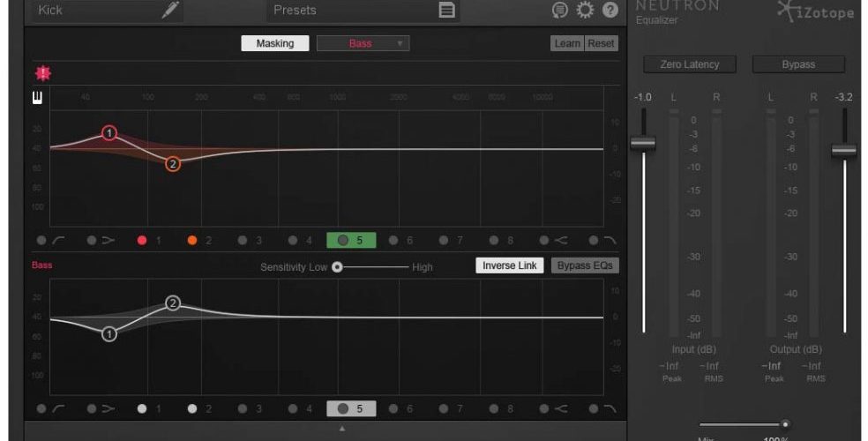Viewport: 868px width, 441px height.
Task: Enable Kick band 3 dot
Action: (x=243, y=240)
